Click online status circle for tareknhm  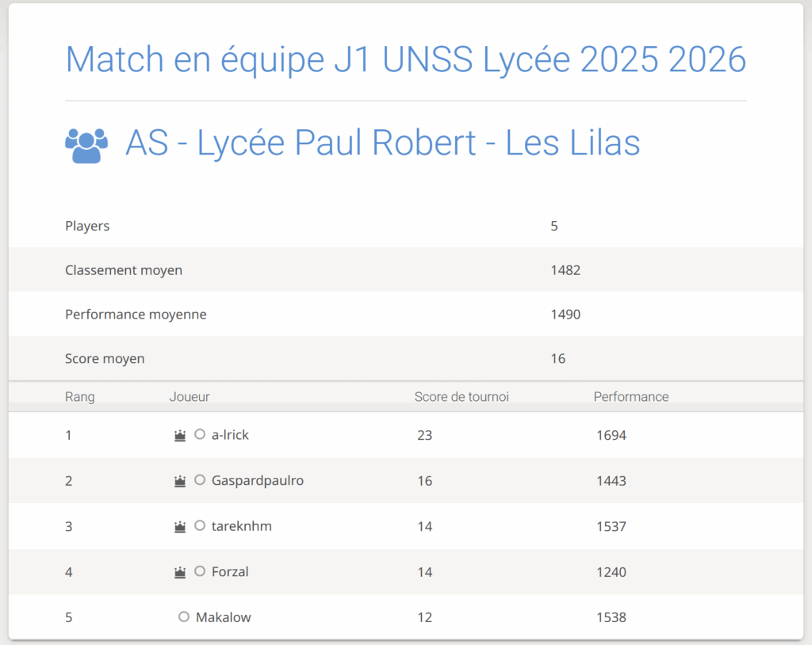200,526
